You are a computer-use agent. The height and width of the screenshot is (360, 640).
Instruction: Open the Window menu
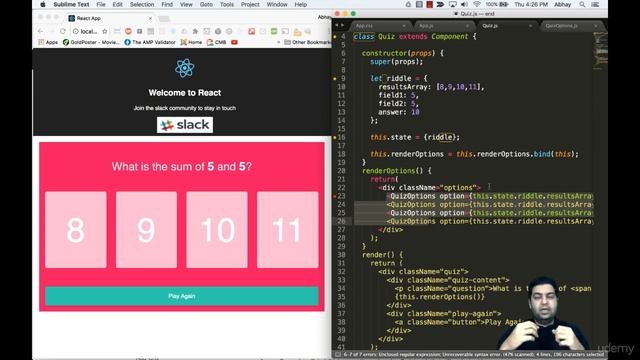tap(277, 4)
